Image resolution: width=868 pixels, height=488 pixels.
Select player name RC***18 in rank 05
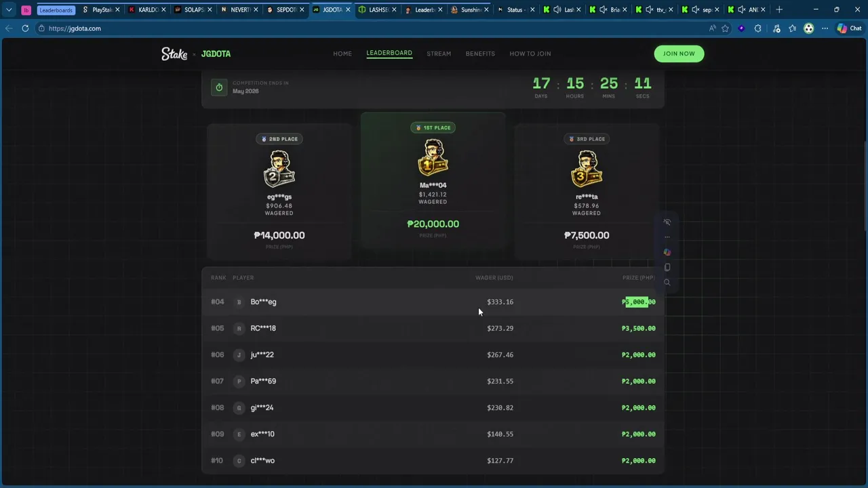263,328
